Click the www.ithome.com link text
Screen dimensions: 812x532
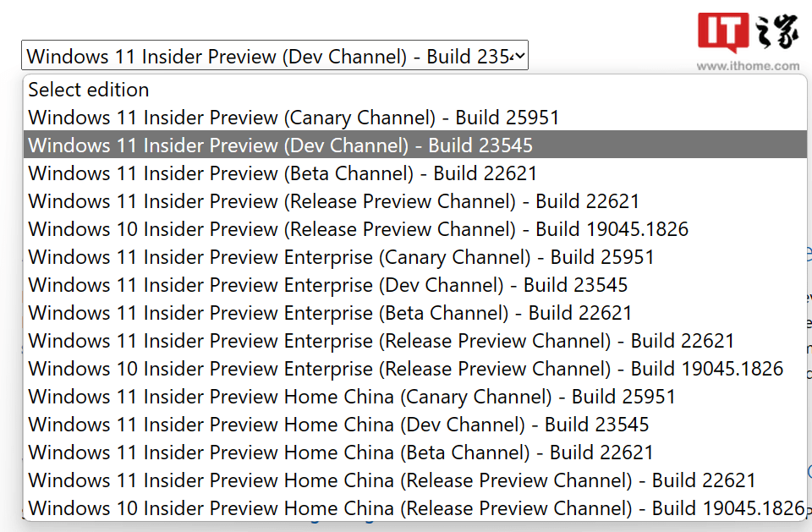coord(748,64)
